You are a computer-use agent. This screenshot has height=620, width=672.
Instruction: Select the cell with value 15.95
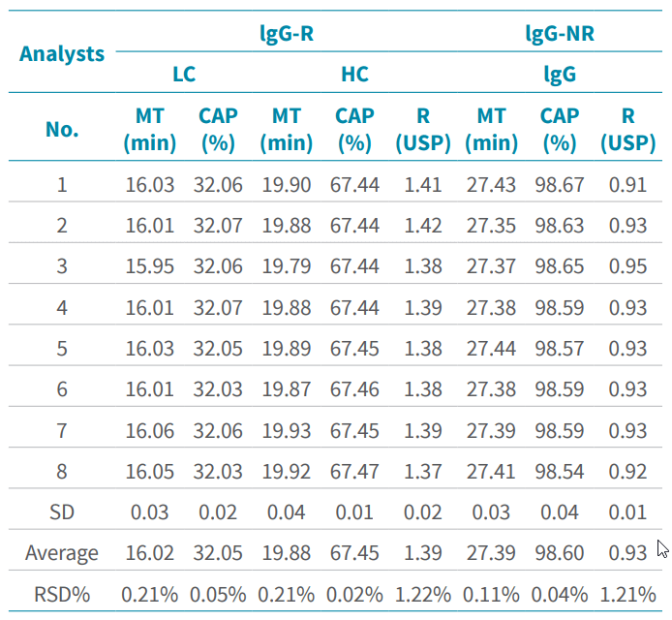(x=150, y=266)
